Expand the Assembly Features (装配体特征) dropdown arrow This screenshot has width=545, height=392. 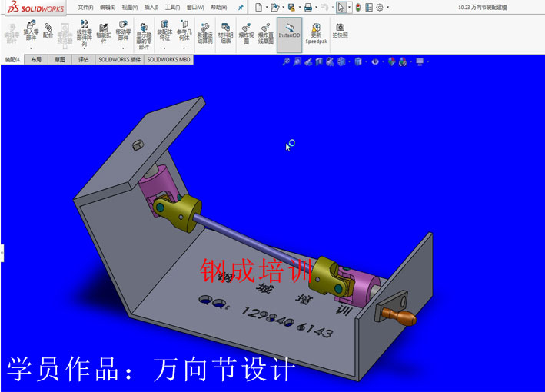tap(164, 48)
